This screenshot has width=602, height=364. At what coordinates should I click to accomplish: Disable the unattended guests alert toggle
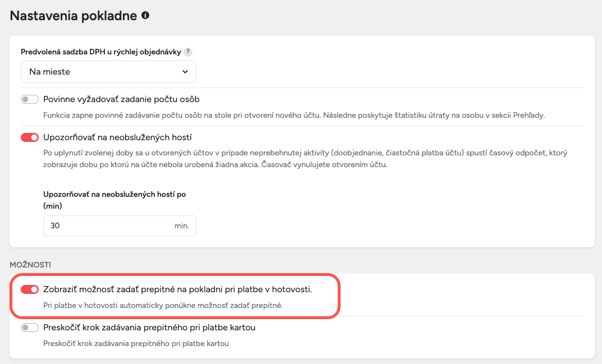coord(30,137)
